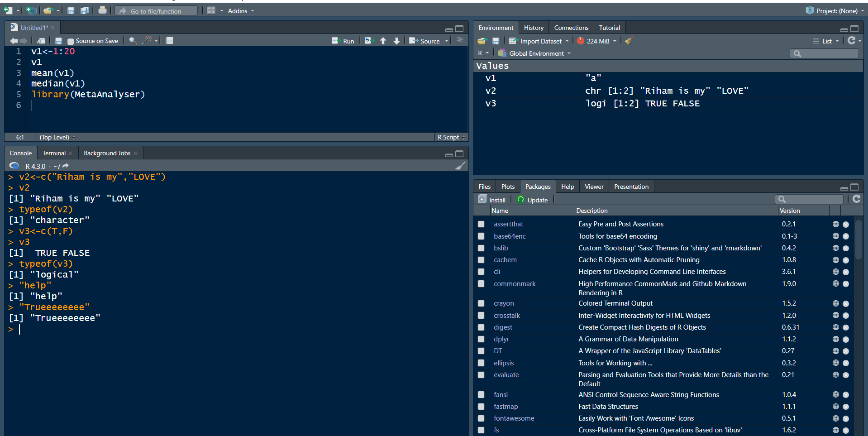Click the Go to file/function field
The image size is (868, 436).
(156, 11)
